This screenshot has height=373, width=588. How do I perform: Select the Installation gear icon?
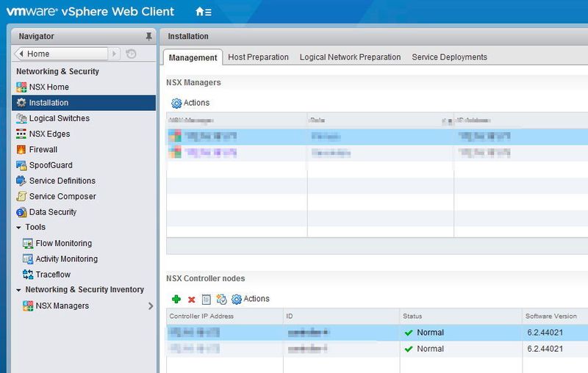[21, 103]
